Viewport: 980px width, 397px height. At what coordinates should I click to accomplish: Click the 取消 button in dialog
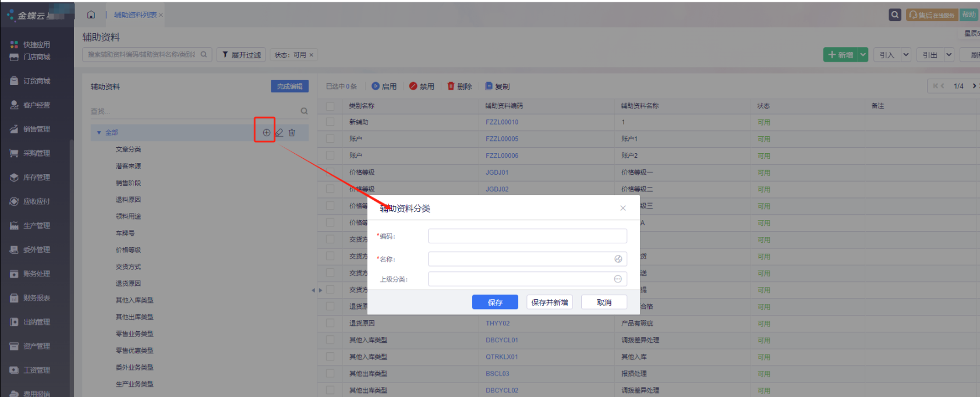[604, 302]
